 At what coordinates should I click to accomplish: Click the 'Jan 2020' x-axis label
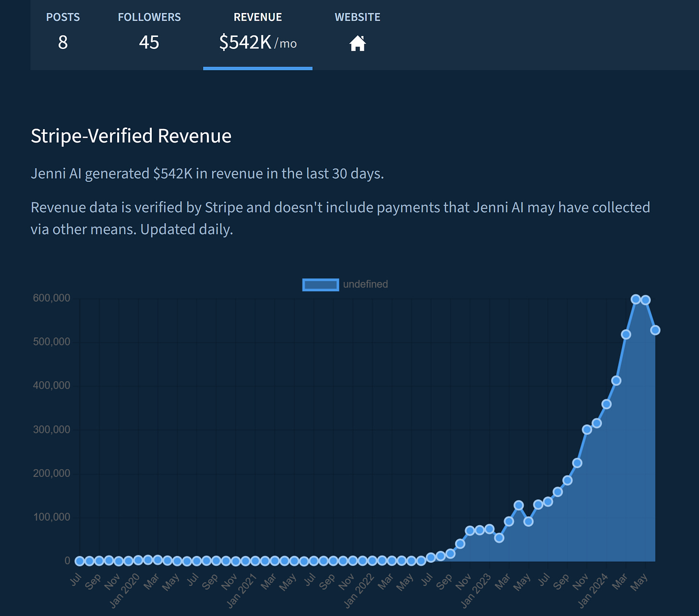(124, 590)
